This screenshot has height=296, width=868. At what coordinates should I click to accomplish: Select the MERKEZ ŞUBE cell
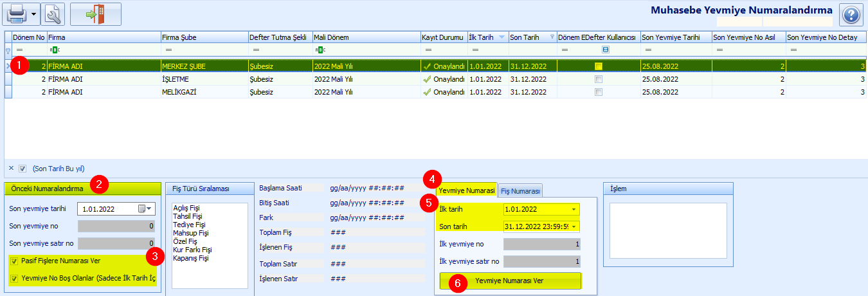(204, 66)
